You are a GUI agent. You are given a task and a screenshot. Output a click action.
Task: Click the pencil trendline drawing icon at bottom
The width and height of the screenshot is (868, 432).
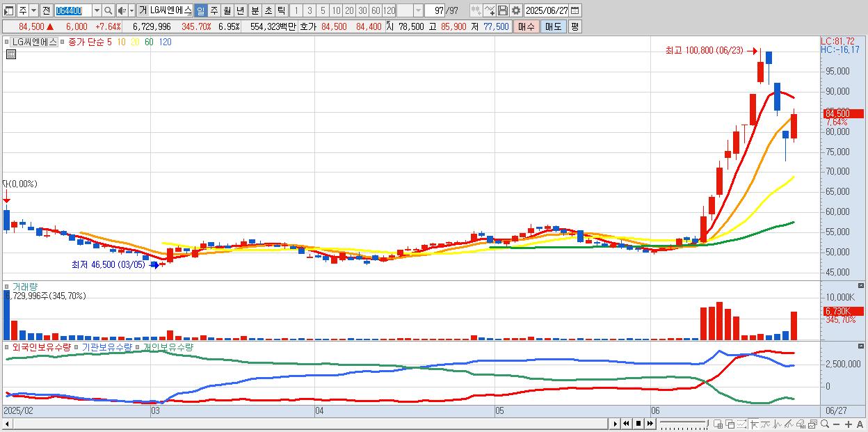[789, 424]
